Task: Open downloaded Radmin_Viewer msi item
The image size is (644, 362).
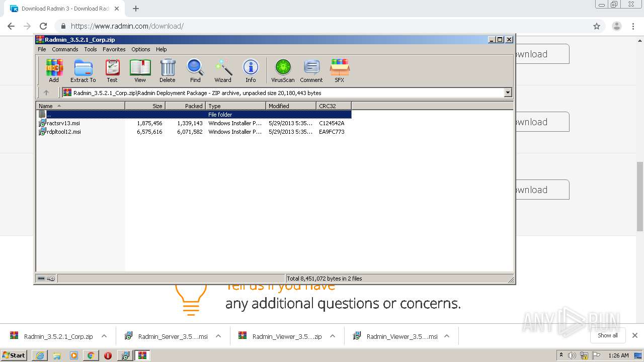Action: [395, 336]
